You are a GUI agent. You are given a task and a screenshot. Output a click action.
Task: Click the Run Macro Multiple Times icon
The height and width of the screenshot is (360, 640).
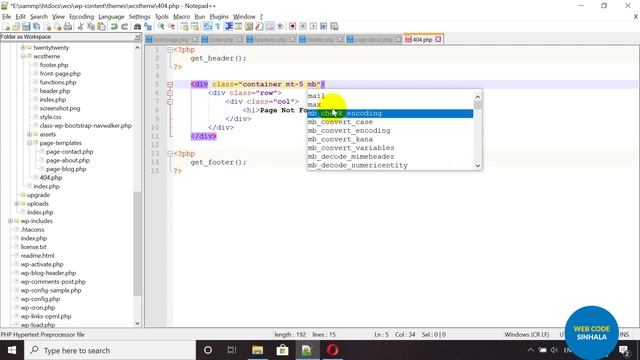324,27
